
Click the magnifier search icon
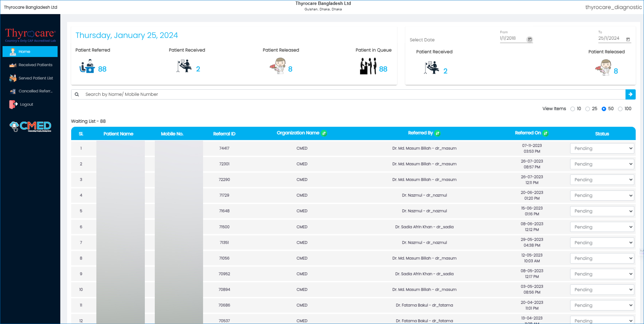pos(77,94)
